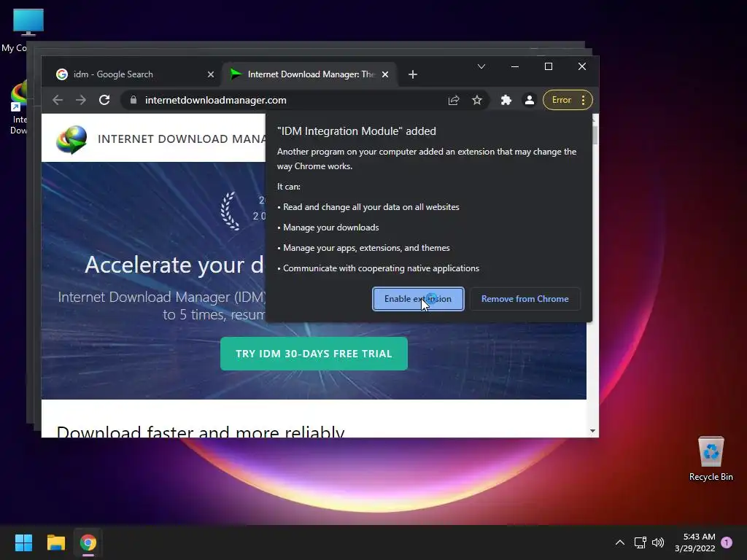747x560 pixels.
Task: Open the Extensions puzzle menu
Action: tap(506, 100)
